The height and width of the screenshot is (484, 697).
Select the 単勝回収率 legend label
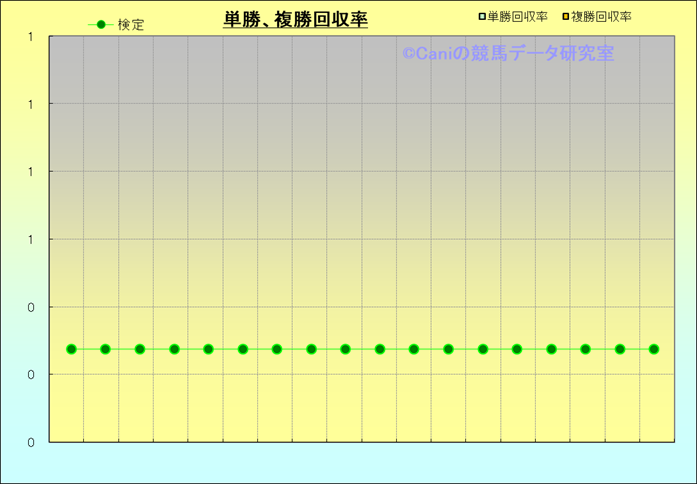coord(517,17)
